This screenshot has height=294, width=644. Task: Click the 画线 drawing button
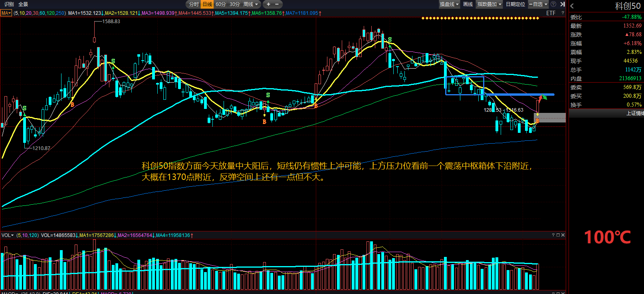coord(468,4)
